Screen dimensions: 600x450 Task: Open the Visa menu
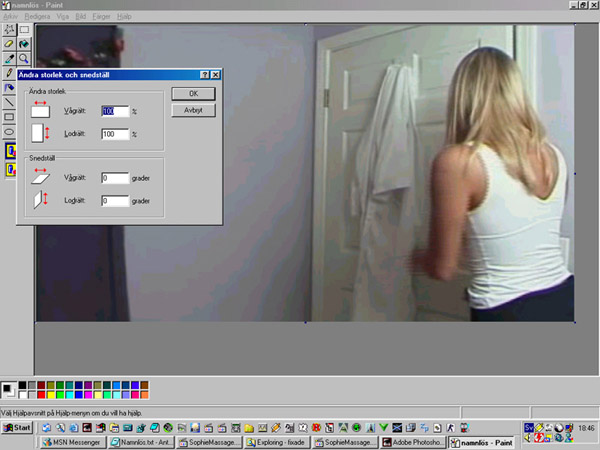(x=62, y=16)
